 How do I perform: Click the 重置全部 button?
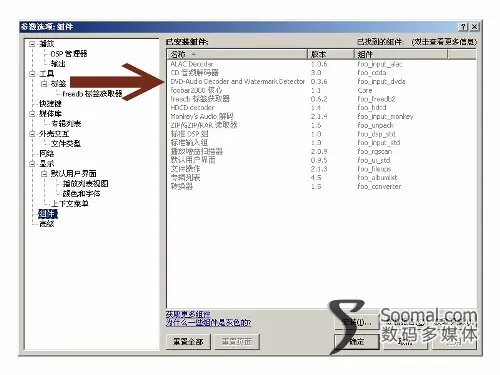[188, 342]
